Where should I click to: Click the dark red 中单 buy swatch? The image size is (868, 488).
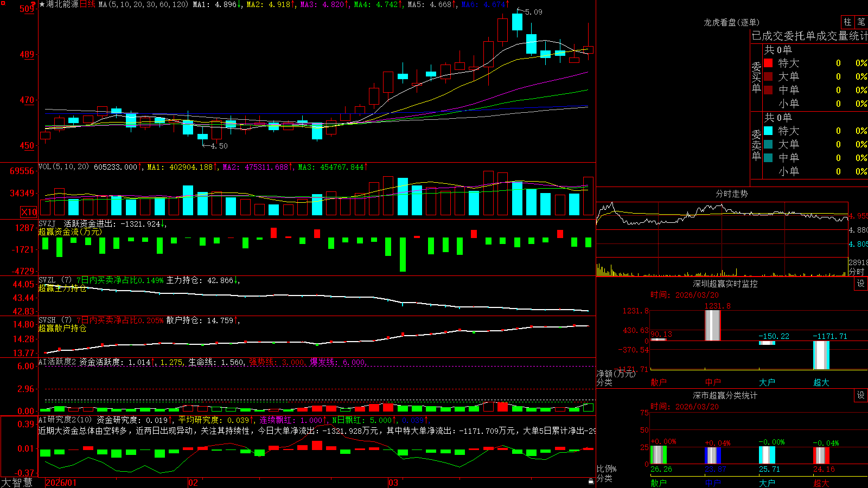(768, 90)
